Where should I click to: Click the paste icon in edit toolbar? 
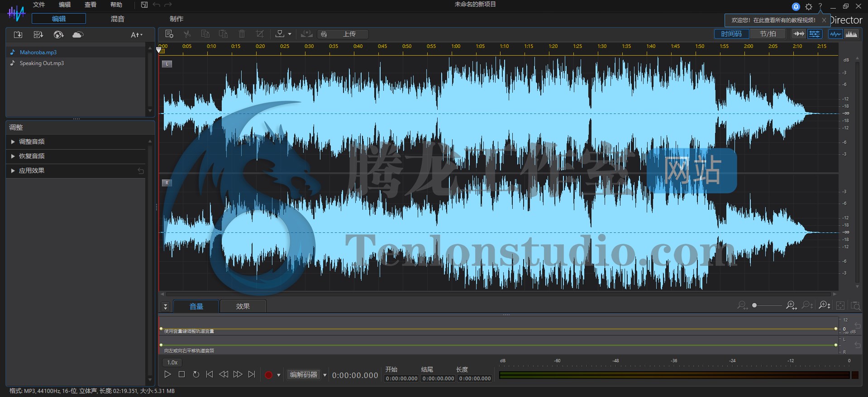pos(223,34)
